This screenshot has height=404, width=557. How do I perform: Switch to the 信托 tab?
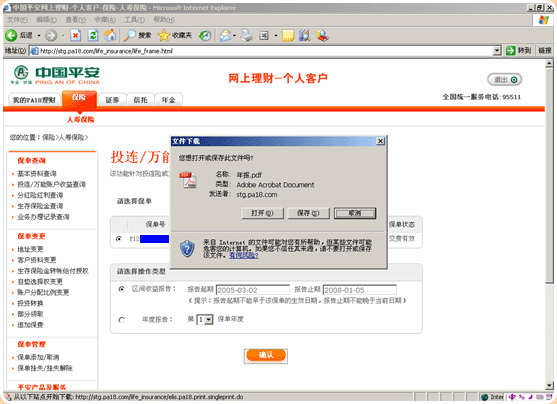pyautogui.click(x=140, y=100)
